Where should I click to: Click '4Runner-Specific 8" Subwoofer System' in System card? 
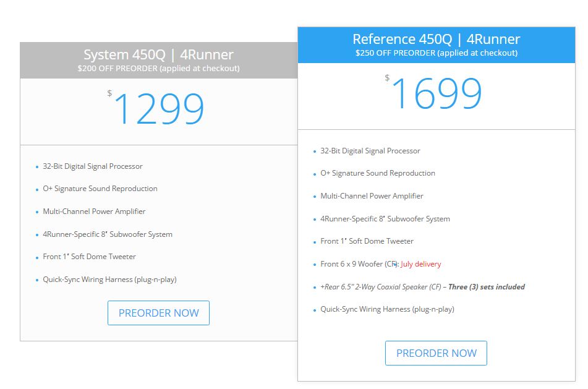(x=108, y=234)
